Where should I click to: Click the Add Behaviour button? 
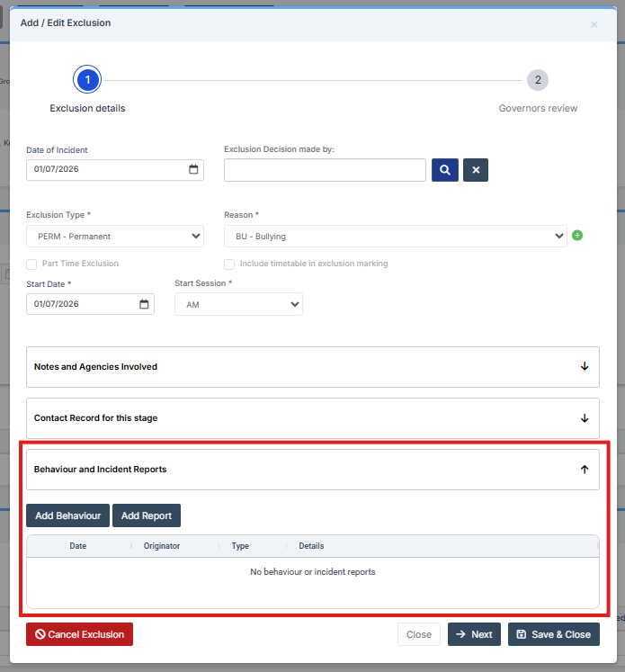coord(67,515)
